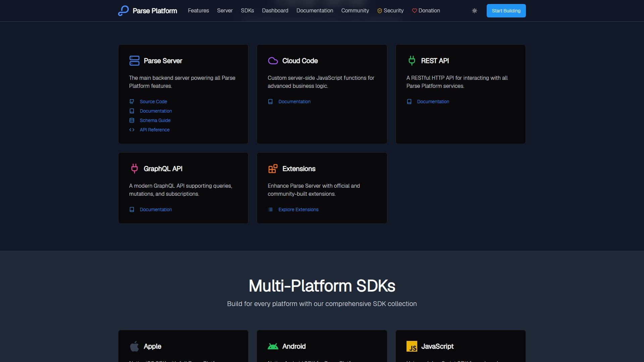Viewport: 644px width, 362px height.
Task: Click 'A modern GraphQL API' description text
Action: [x=180, y=190]
